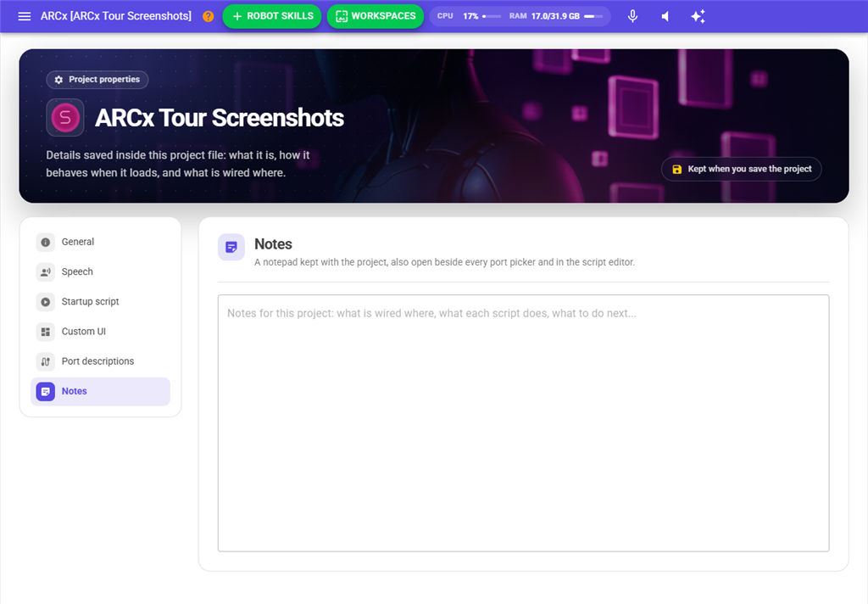
Task: Click the orange help question mark icon
Action: [x=209, y=16]
